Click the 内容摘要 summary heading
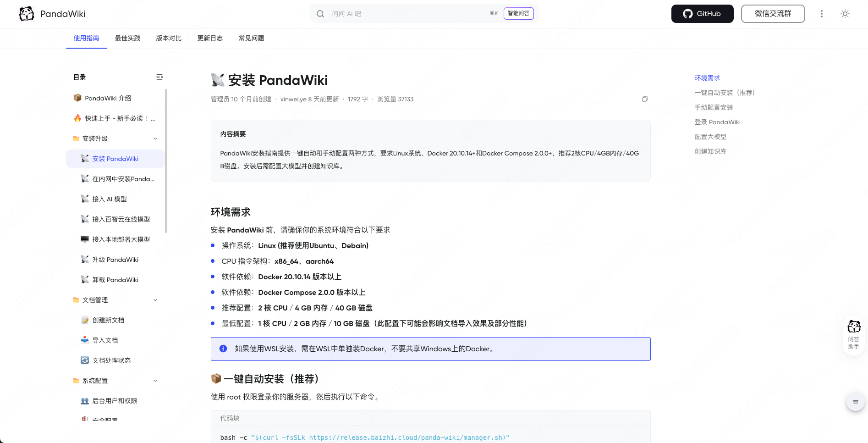Screen dimensions: 868x443 pos(233,134)
